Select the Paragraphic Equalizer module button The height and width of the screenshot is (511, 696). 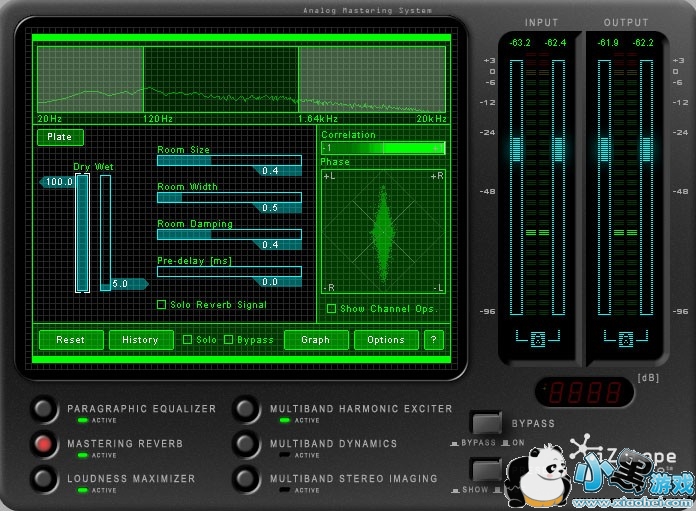click(x=44, y=409)
